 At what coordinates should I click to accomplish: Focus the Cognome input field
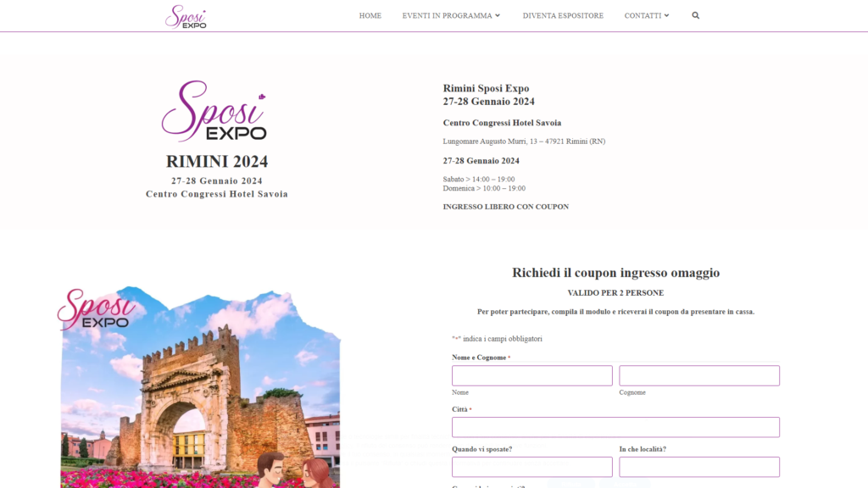click(699, 375)
